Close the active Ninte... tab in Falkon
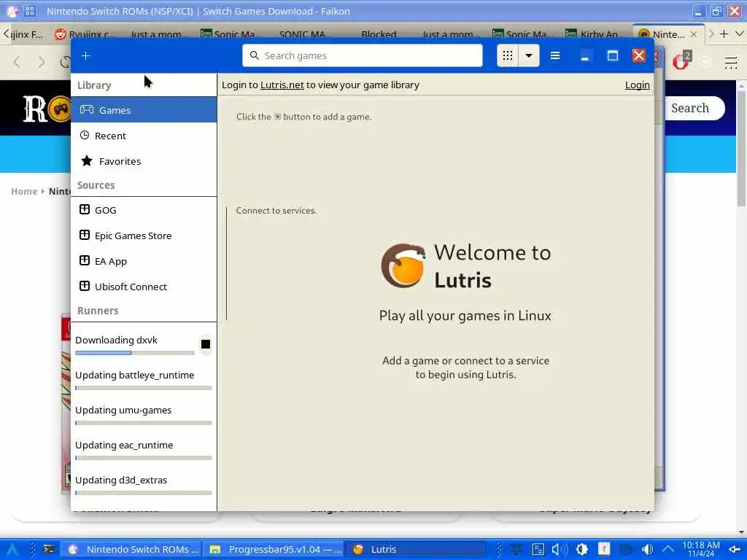 pyautogui.click(x=694, y=34)
